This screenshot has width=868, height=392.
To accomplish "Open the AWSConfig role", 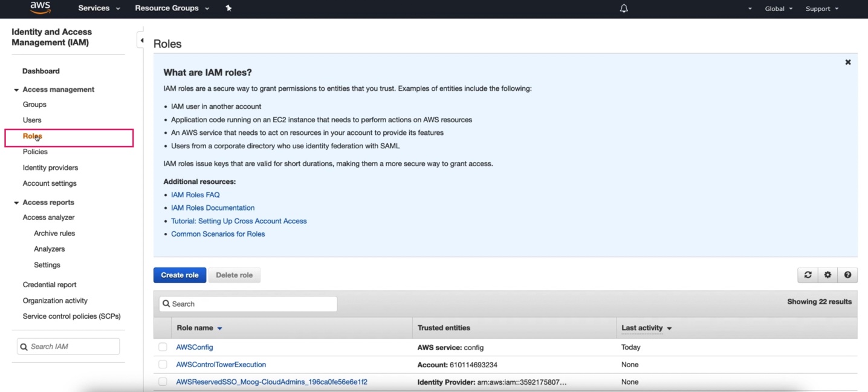I will click(195, 347).
